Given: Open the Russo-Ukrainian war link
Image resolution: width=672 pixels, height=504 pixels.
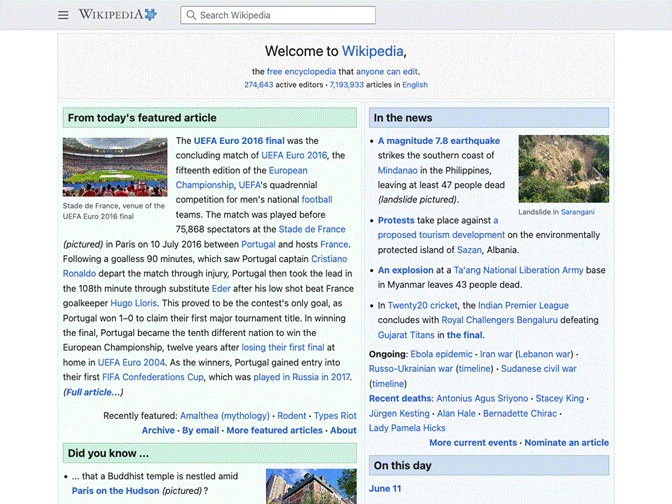Looking at the screenshot, I should click(x=411, y=369).
